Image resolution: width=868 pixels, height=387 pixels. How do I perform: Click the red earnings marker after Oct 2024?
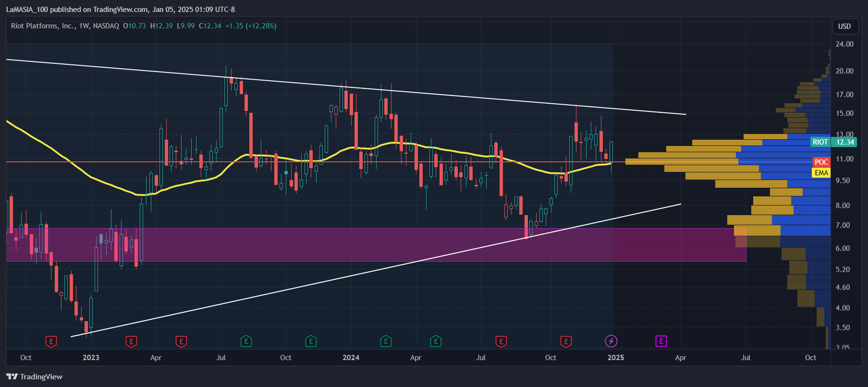pos(566,341)
